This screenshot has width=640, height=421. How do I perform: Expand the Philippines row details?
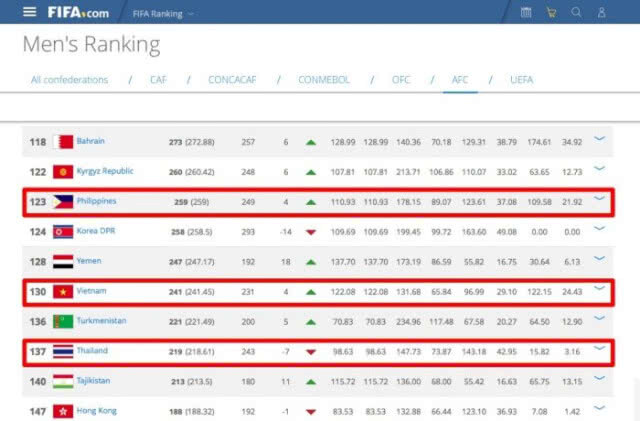tap(599, 198)
